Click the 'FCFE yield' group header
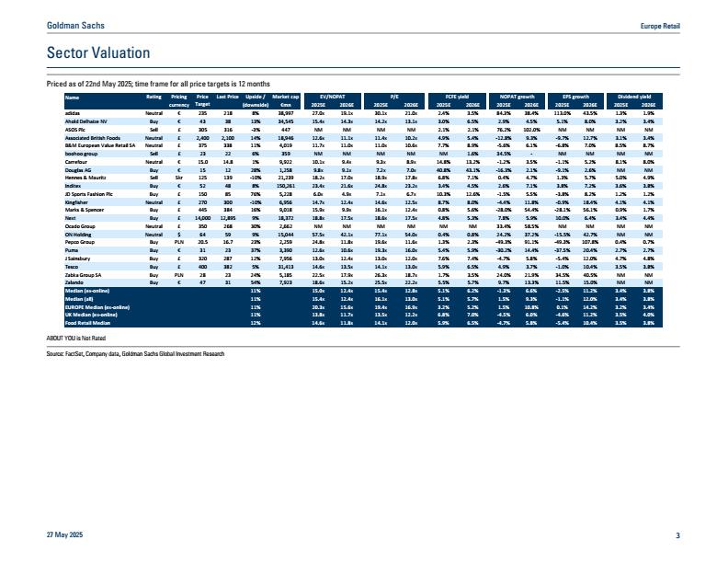The height and width of the screenshot is (563, 728). (x=458, y=97)
